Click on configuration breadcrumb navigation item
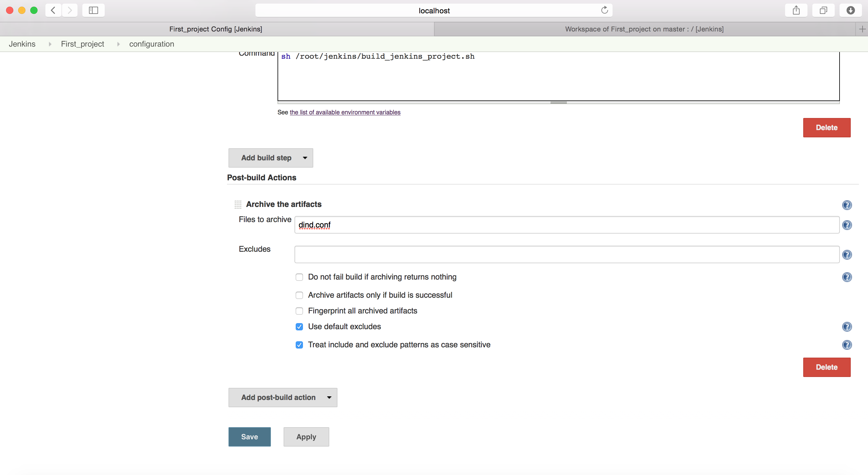868x475 pixels. 151,44
